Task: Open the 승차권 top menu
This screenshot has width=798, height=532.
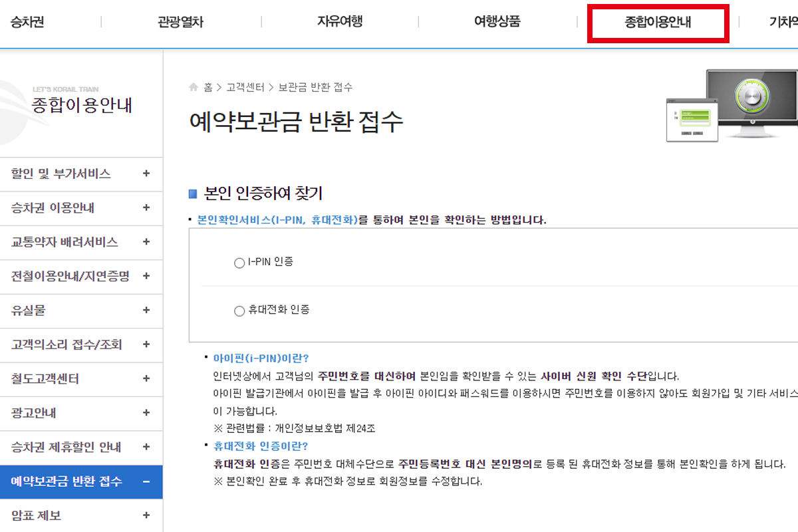Action: coord(27,22)
